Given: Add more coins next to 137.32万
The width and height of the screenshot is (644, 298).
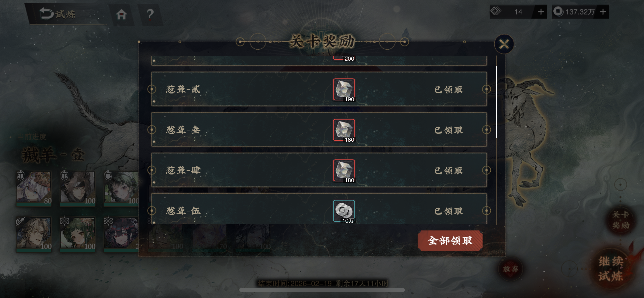Looking at the screenshot, I should coord(603,12).
